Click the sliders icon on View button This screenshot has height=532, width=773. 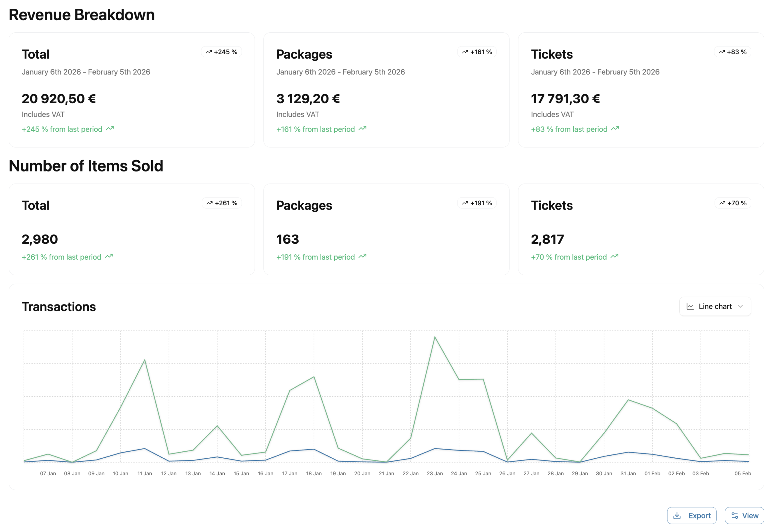coord(735,516)
